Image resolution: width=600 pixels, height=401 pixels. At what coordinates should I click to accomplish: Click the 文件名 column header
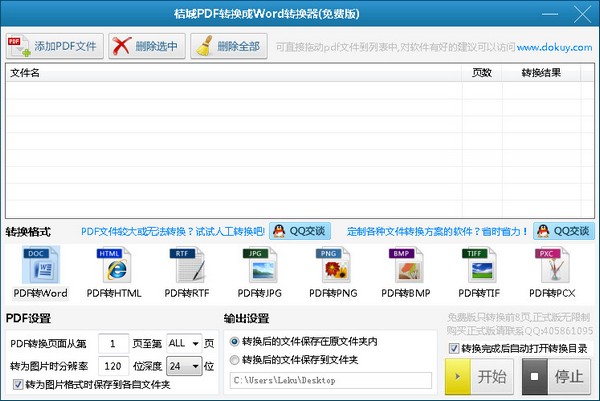(233, 73)
